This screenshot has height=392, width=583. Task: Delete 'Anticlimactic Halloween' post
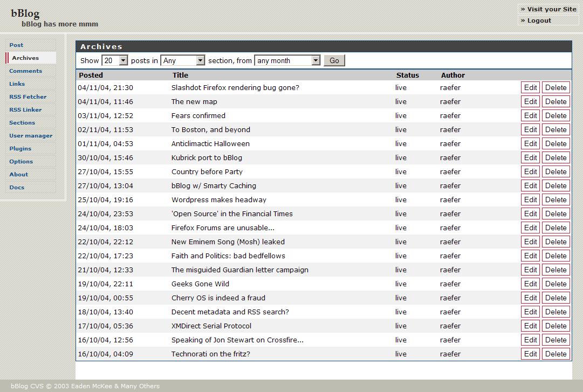[x=556, y=144]
